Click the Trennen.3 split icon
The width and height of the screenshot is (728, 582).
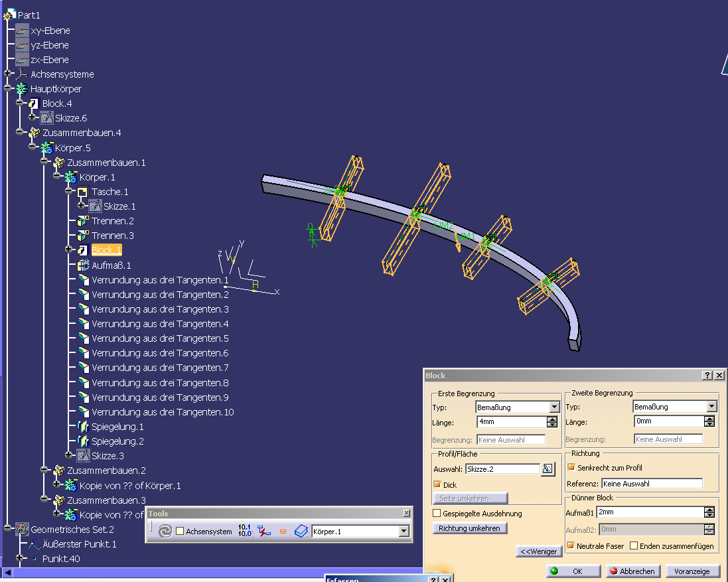[x=83, y=236]
